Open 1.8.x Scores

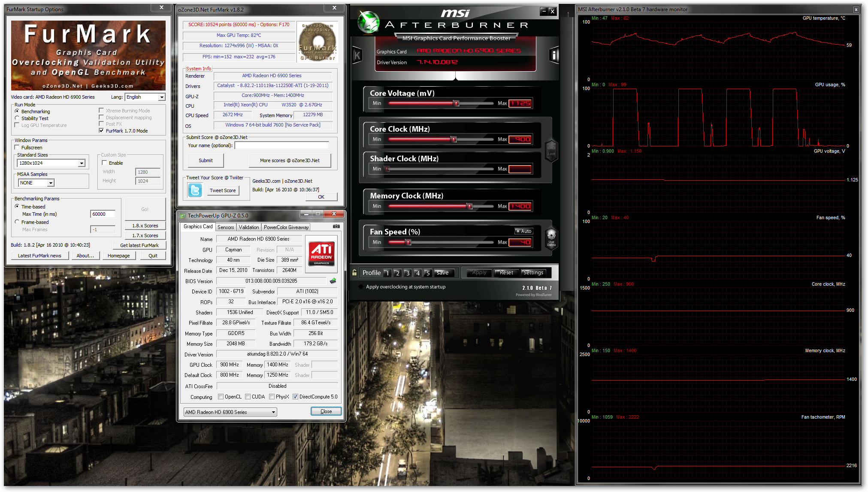point(145,226)
